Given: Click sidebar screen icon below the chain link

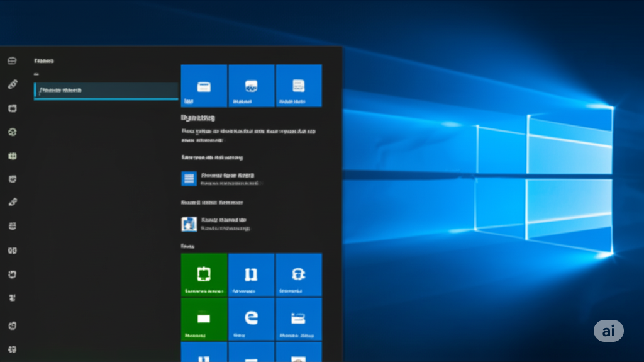Looking at the screenshot, I should 13,108.
